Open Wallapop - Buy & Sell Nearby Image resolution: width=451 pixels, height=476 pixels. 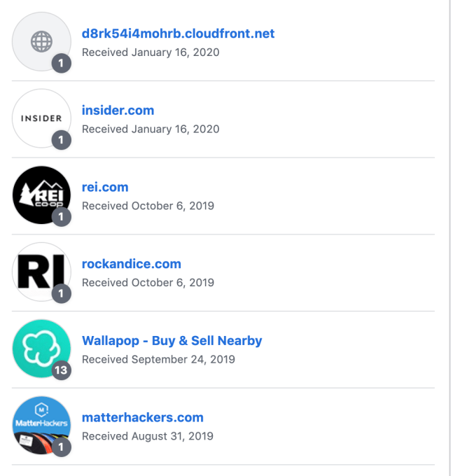pyautogui.click(x=172, y=342)
